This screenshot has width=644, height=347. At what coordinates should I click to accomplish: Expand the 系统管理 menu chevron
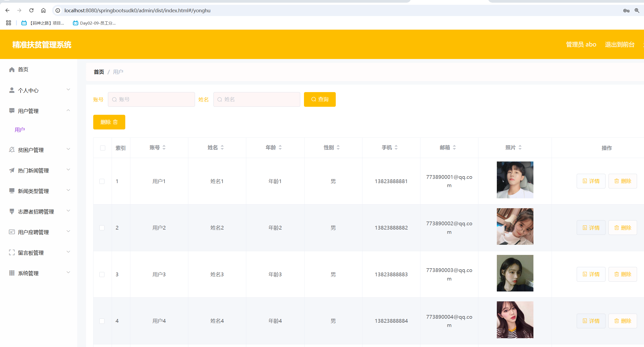pyautogui.click(x=68, y=273)
